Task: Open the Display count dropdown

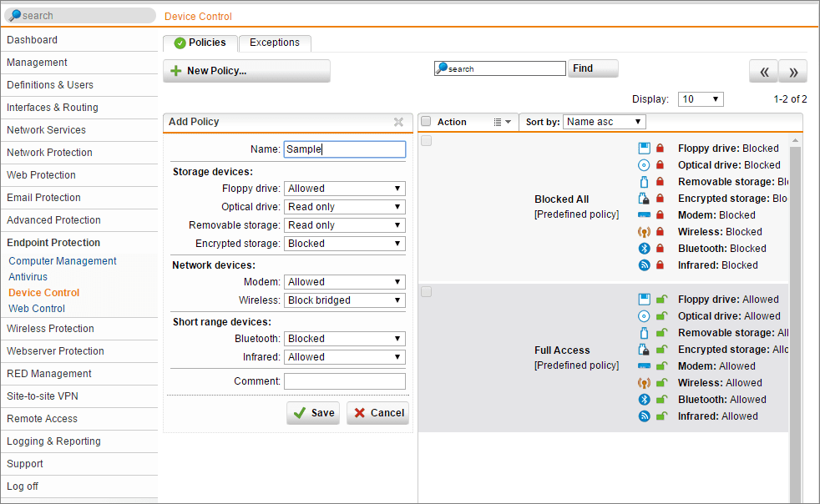Action: (x=701, y=98)
